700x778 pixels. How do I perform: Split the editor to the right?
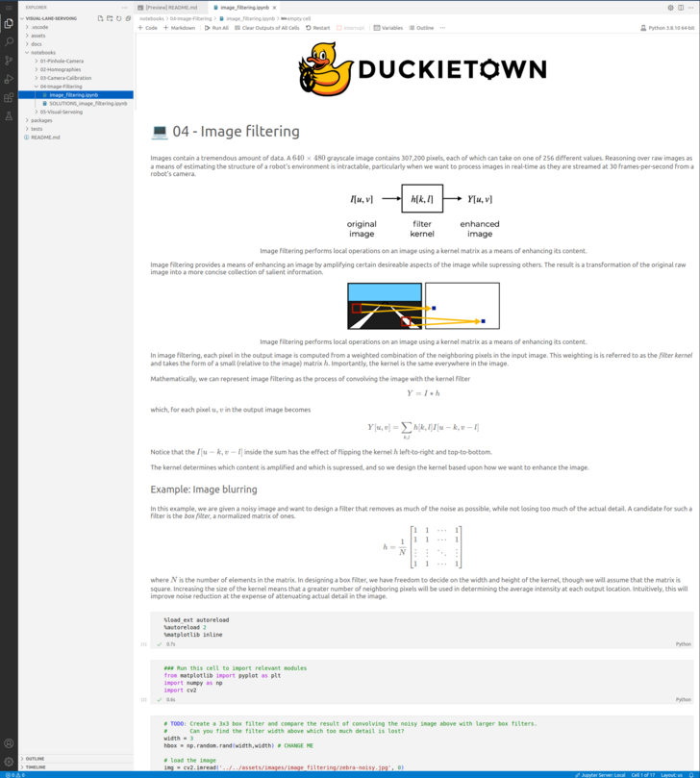click(681, 8)
